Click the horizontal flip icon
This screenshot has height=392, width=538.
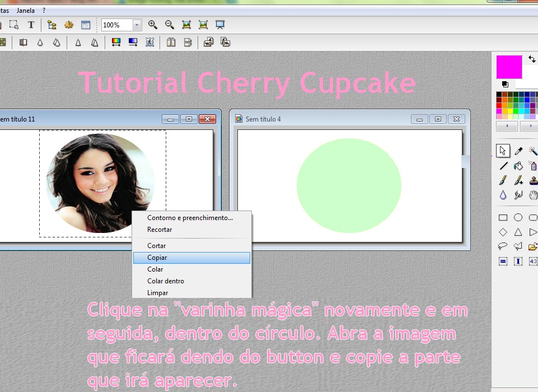point(171,42)
